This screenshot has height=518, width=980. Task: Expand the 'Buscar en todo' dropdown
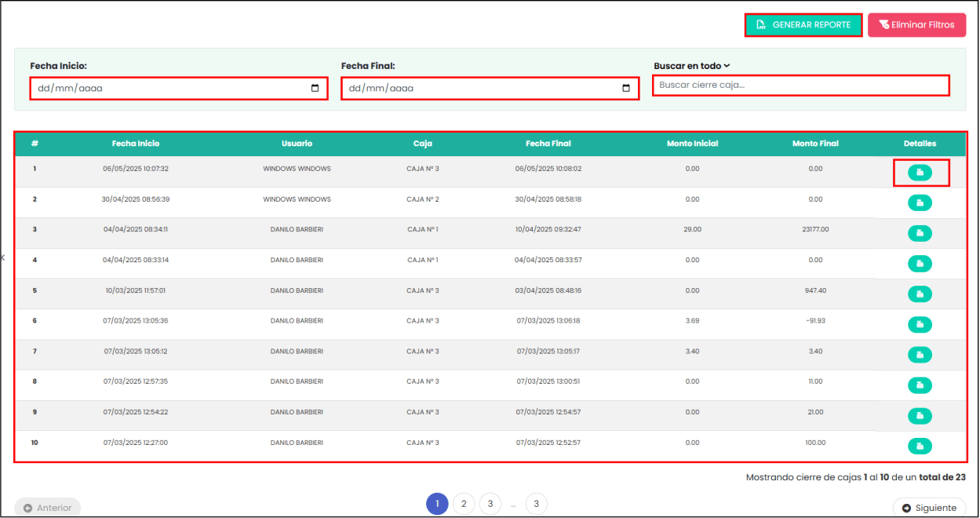click(691, 66)
